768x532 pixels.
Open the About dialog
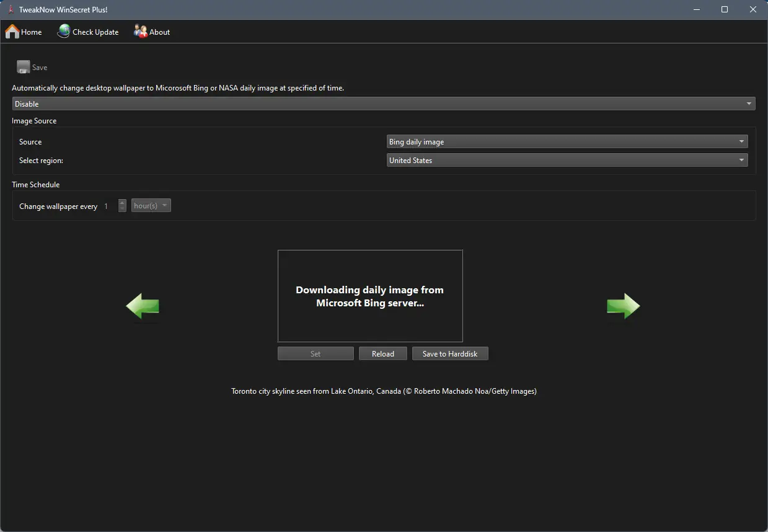click(x=152, y=32)
